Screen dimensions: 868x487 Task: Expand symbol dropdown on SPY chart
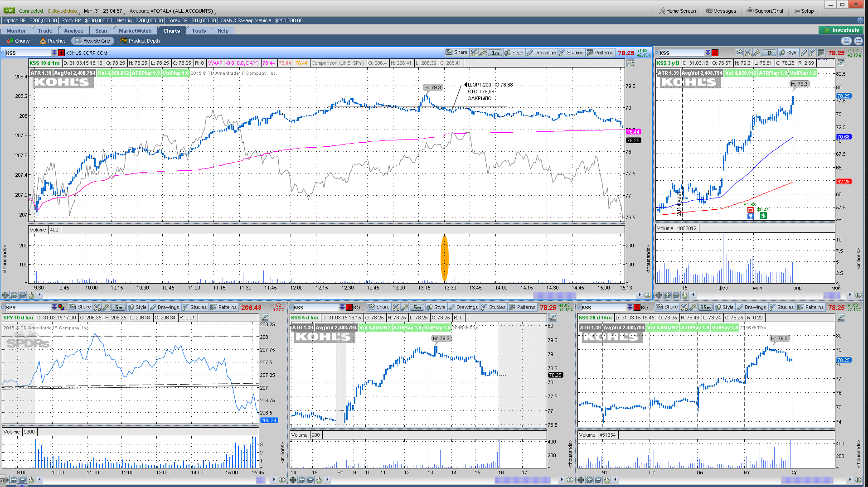click(x=54, y=307)
